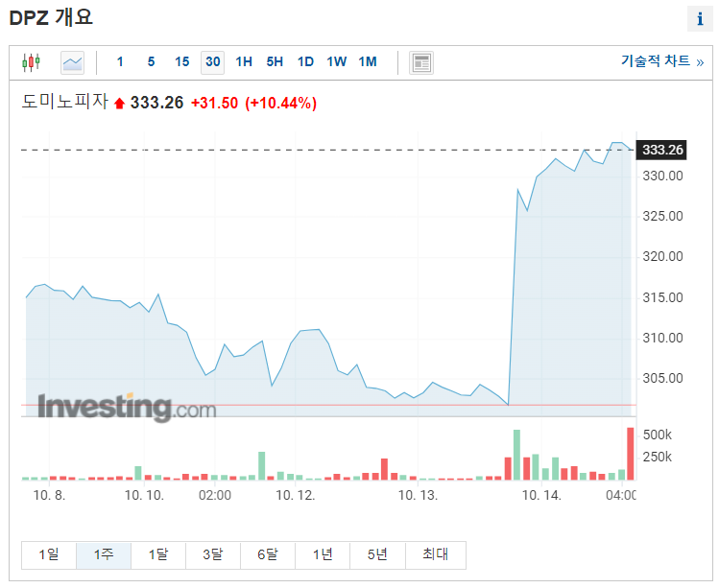719x588 pixels.
Task: Click the 10. 10. date label
Action: 144,495
